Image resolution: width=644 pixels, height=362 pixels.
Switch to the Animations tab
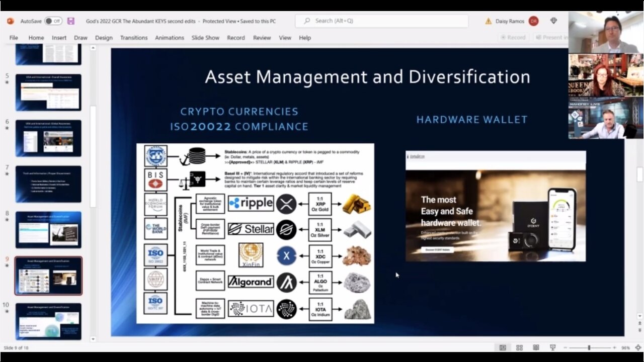pyautogui.click(x=170, y=38)
